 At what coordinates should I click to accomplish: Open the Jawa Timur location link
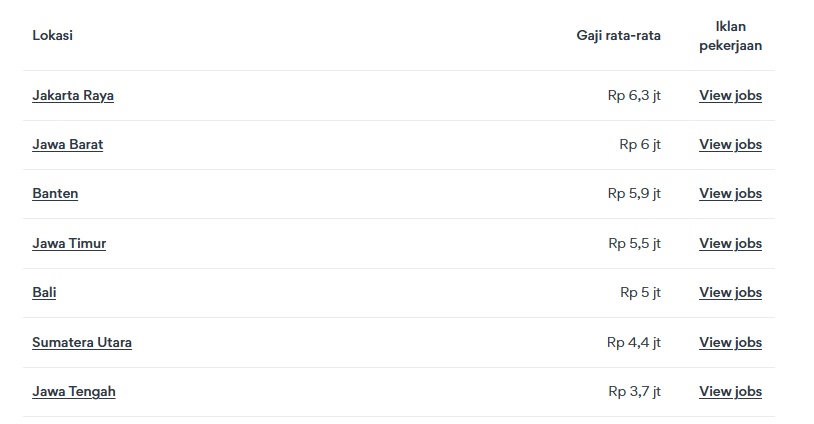tap(69, 243)
